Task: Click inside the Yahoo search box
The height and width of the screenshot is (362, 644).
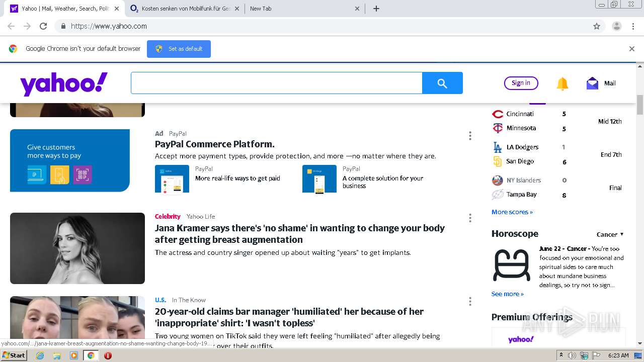Action: (x=276, y=83)
